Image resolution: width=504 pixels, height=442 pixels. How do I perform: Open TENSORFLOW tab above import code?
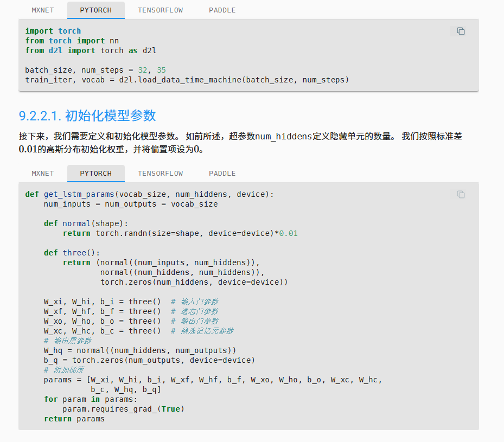[160, 10]
